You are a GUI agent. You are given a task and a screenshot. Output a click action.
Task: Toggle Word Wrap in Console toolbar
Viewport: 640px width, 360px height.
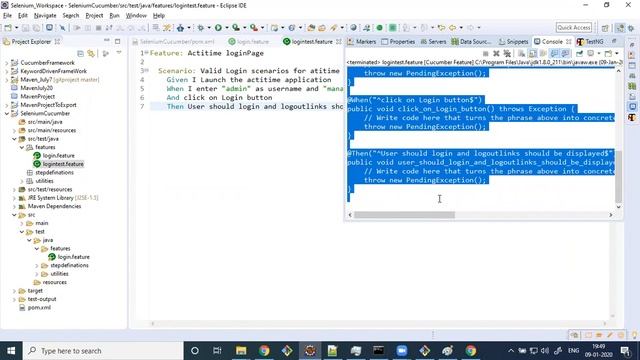tap(543, 53)
